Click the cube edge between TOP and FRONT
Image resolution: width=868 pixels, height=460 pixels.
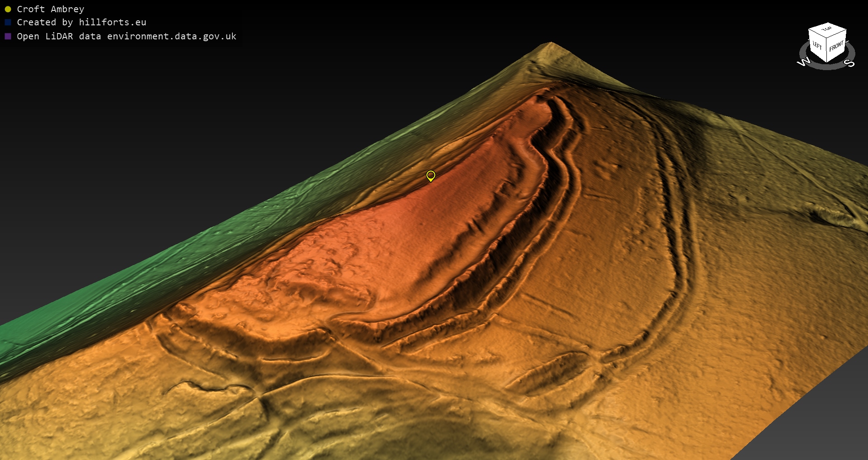[x=837, y=33]
